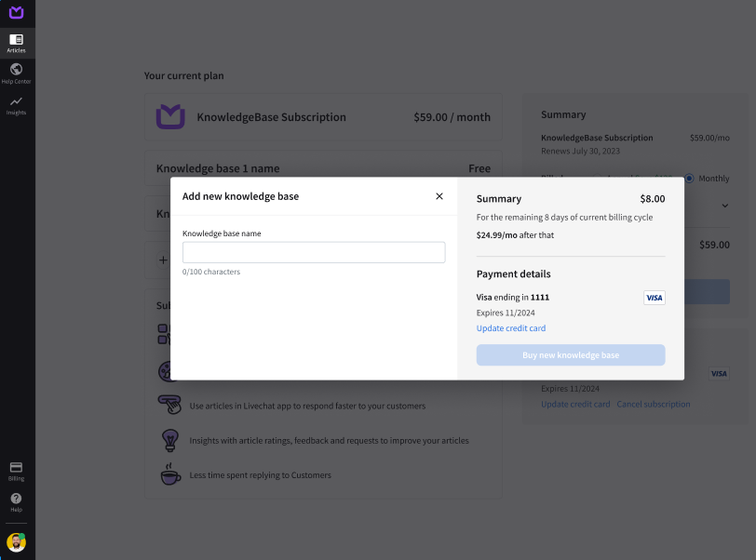Open Billing from the sidebar
Viewport: 756px width, 560px height.
[x=16, y=472]
